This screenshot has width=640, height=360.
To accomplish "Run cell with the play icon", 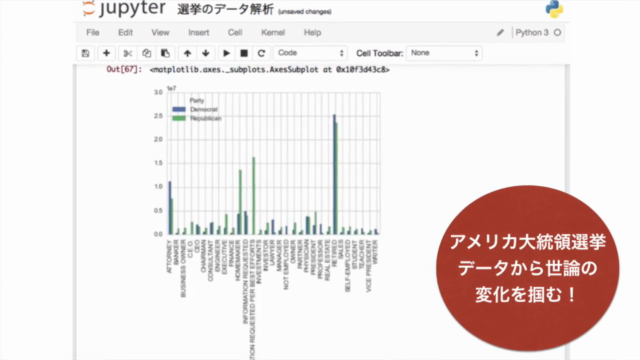I will pyautogui.click(x=226, y=53).
